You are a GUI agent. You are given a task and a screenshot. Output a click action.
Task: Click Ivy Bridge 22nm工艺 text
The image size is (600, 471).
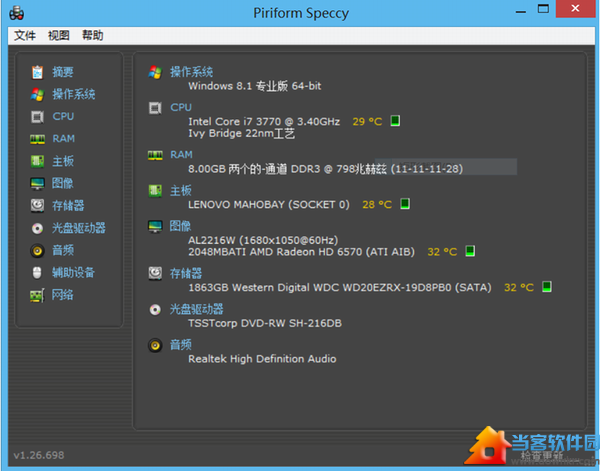241,134
